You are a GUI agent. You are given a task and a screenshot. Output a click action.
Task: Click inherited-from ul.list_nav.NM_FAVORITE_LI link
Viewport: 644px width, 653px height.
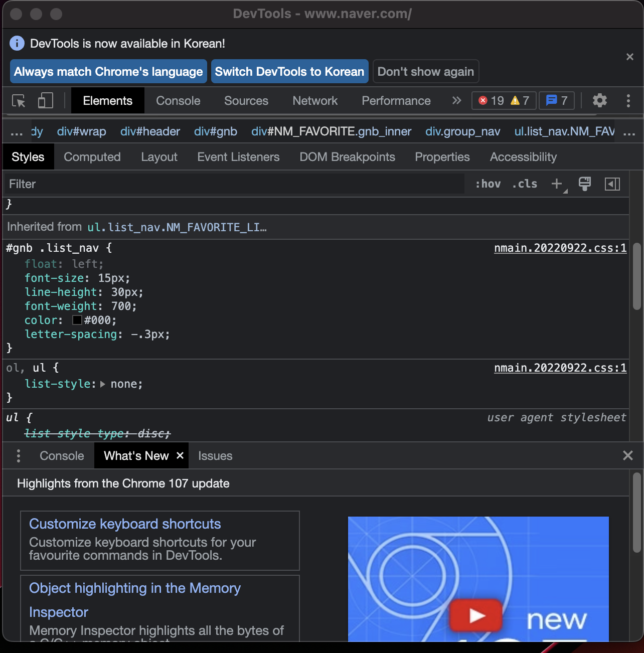pos(177,227)
